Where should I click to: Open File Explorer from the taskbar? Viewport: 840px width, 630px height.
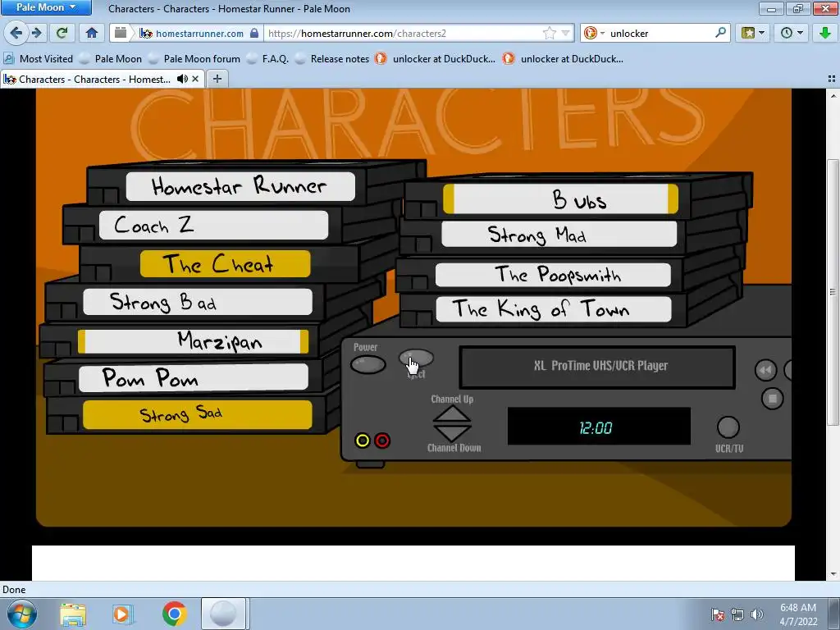tap(72, 614)
